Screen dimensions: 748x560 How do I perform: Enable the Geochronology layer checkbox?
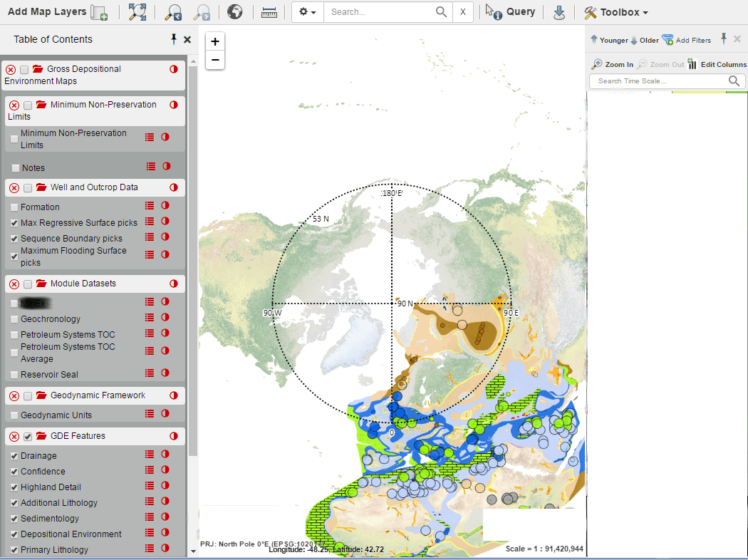click(14, 319)
